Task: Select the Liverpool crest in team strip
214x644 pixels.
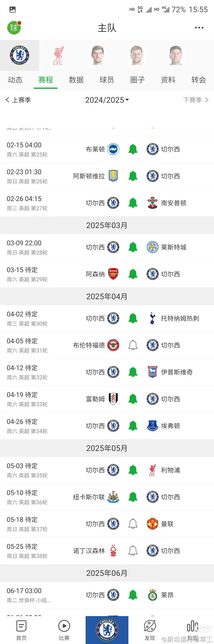Action: (x=58, y=55)
